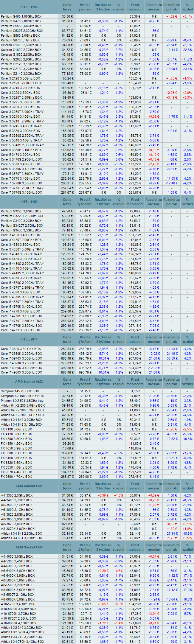
Task: Click the 265,97 € current price of FX 9590
Action: coord(67,477)
